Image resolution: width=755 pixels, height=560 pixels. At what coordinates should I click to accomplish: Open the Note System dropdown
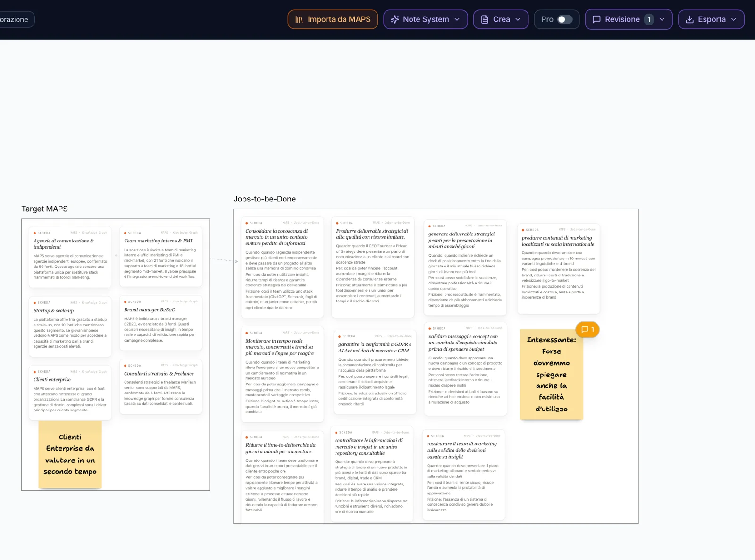[425, 19]
